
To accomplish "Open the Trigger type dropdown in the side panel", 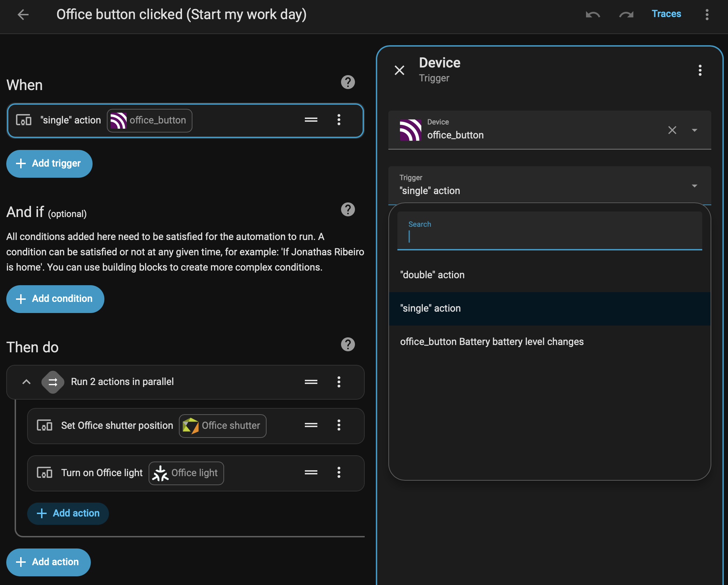I will coord(695,186).
